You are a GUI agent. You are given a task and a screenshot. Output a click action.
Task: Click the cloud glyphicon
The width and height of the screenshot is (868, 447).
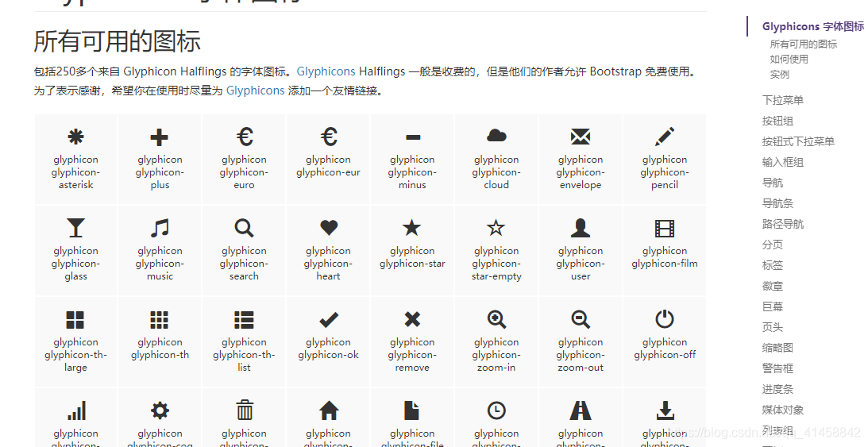[496, 136]
